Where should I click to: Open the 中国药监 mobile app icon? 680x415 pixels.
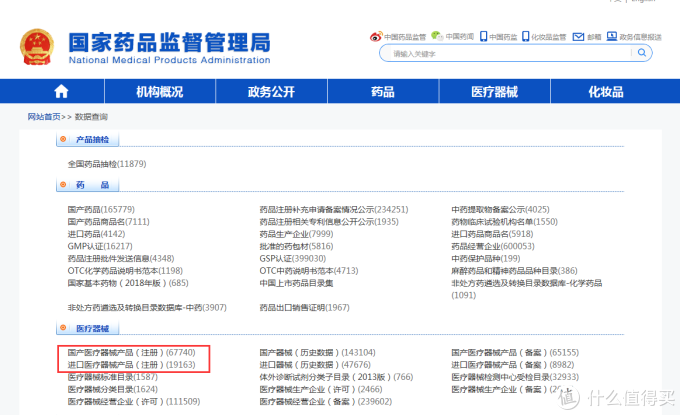(x=484, y=36)
